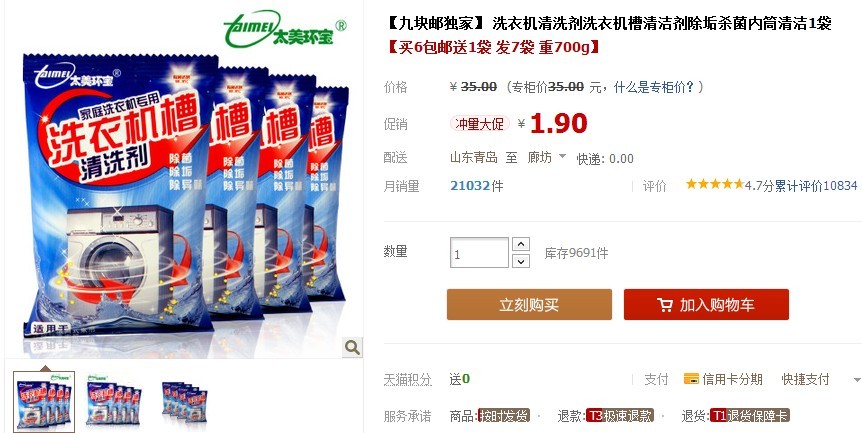Image resolution: width=862 pixels, height=433 pixels.
Task: Click the 冲量大促 promotion tag
Action: pyautogui.click(x=479, y=124)
